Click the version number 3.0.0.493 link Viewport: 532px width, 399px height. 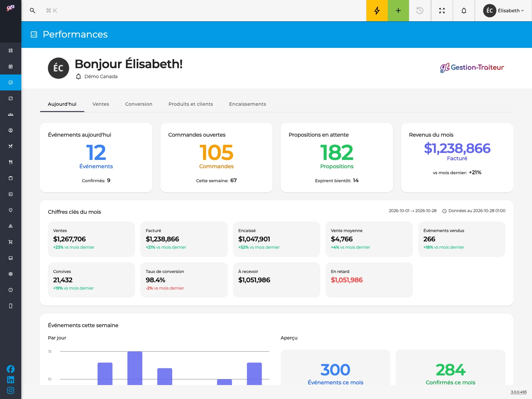tap(519, 392)
